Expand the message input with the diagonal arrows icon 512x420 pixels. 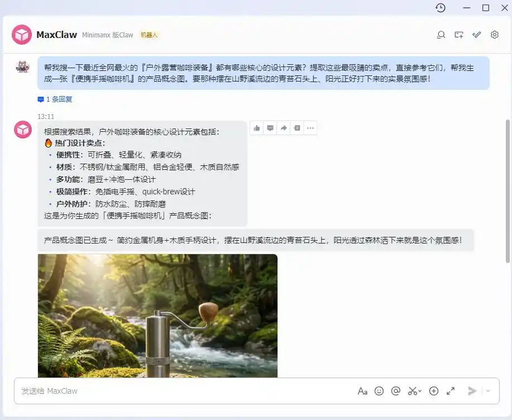(x=451, y=391)
